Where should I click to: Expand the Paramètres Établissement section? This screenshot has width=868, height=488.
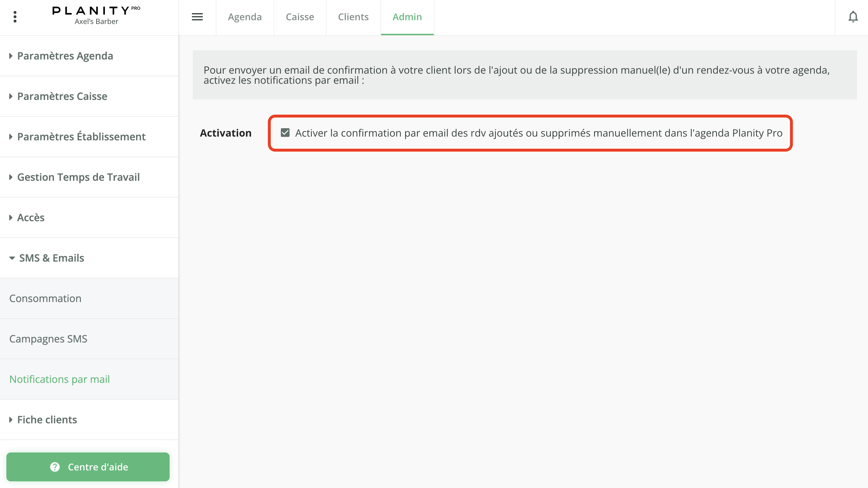81,137
